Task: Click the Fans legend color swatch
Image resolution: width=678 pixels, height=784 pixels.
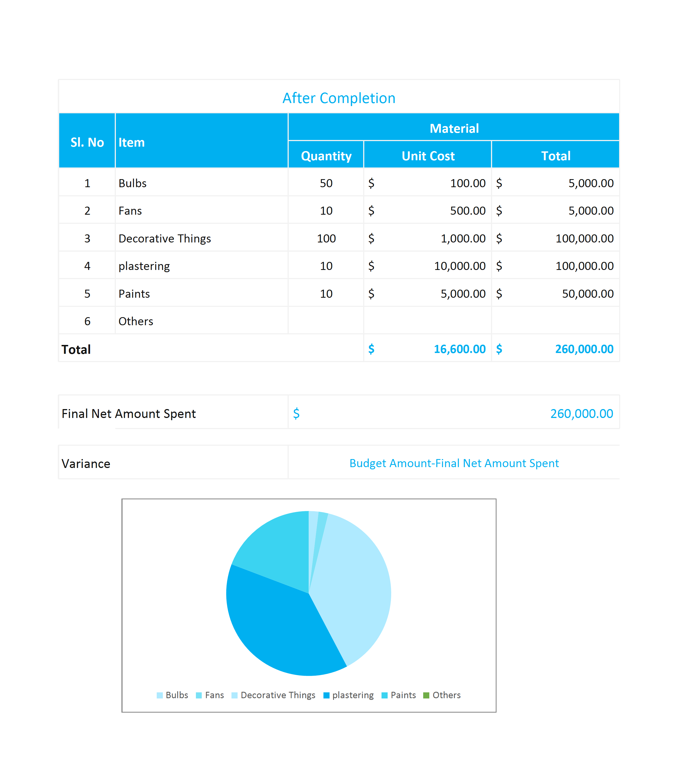Action: [x=199, y=695]
